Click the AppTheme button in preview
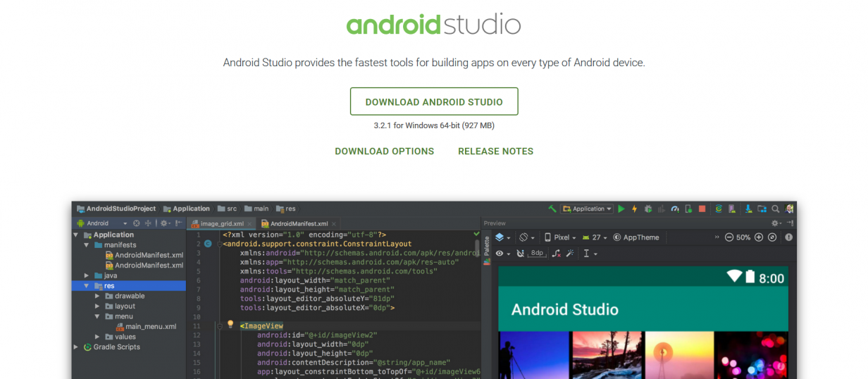Viewport: 868px width, 379px height. (x=636, y=237)
